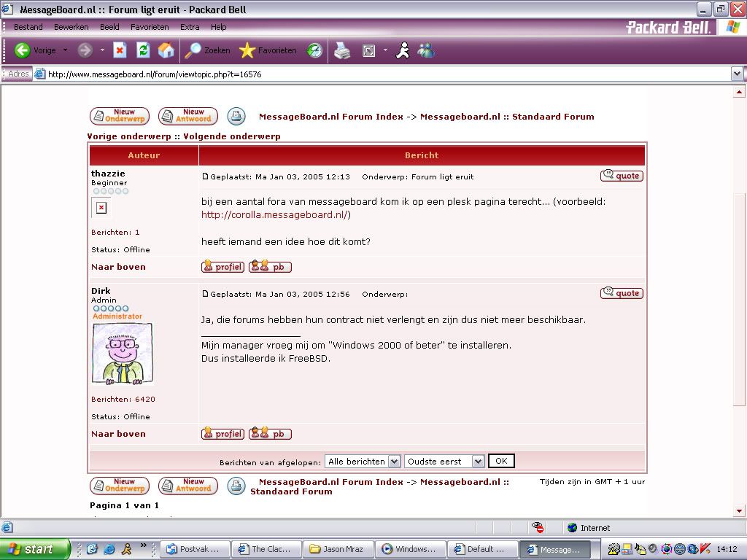Send pb private message to Dirk

270,434
